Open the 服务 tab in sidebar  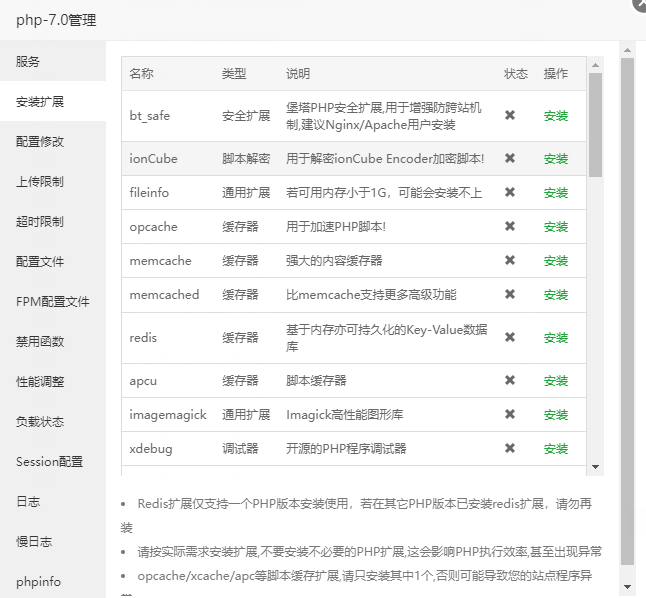pyautogui.click(x=53, y=61)
